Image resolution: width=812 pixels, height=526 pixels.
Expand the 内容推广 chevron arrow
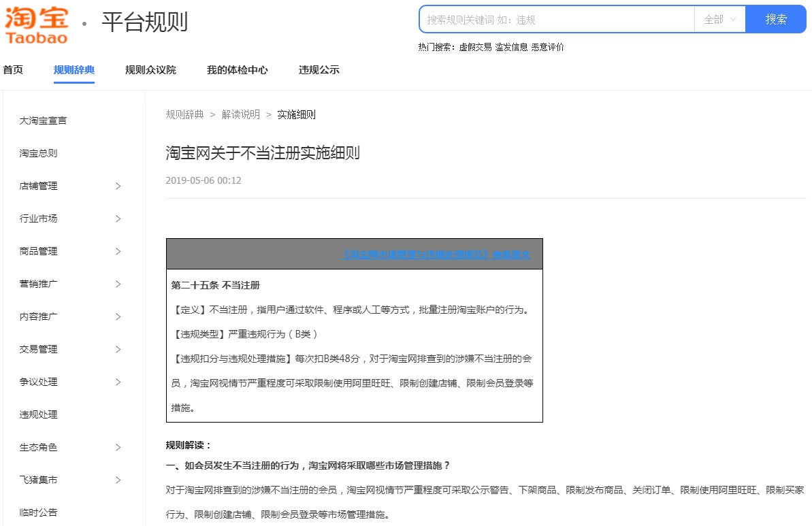tap(118, 316)
